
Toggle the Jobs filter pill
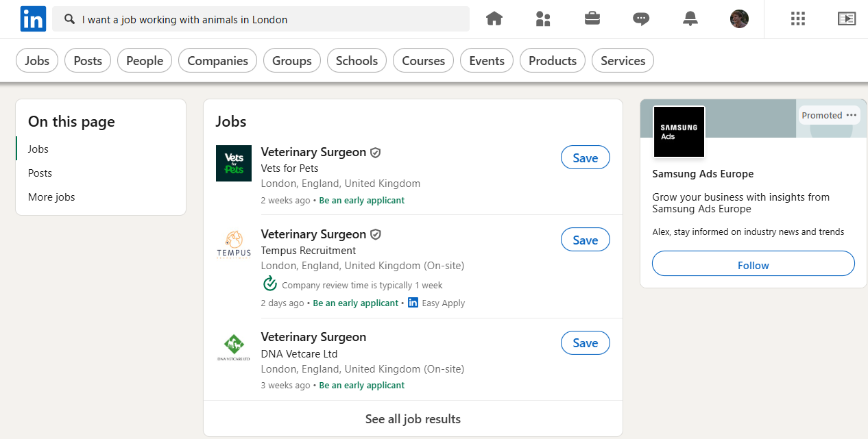(x=37, y=61)
